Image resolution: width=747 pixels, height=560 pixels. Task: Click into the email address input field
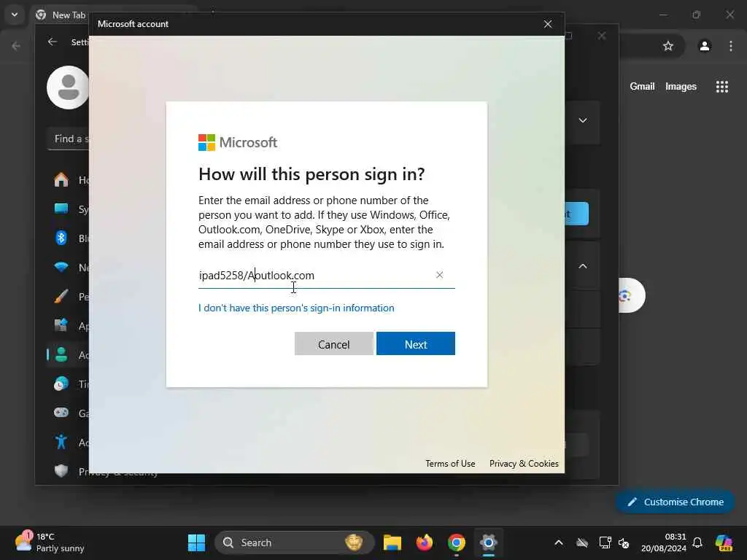pyautogui.click(x=326, y=275)
